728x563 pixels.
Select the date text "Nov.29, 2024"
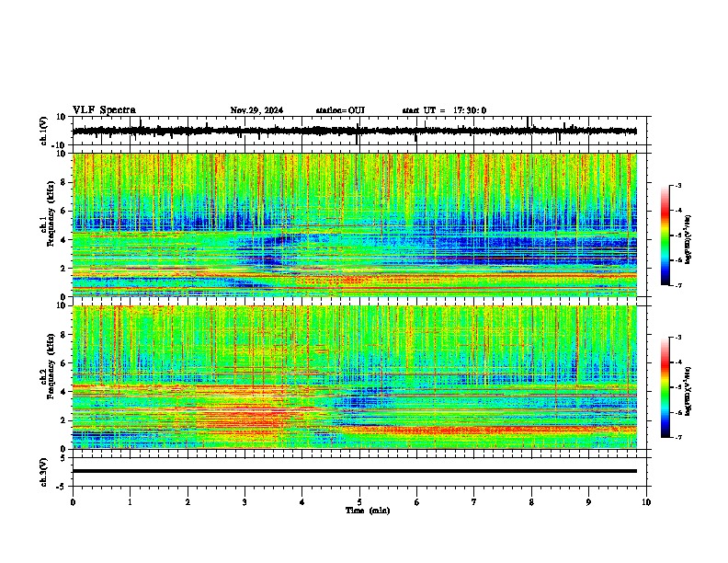(256, 110)
